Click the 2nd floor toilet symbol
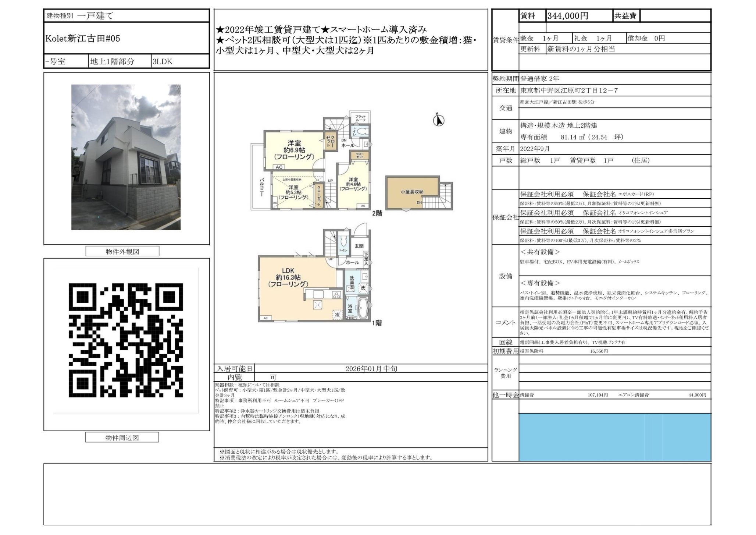The width and height of the screenshot is (756, 535). pyautogui.click(x=362, y=131)
